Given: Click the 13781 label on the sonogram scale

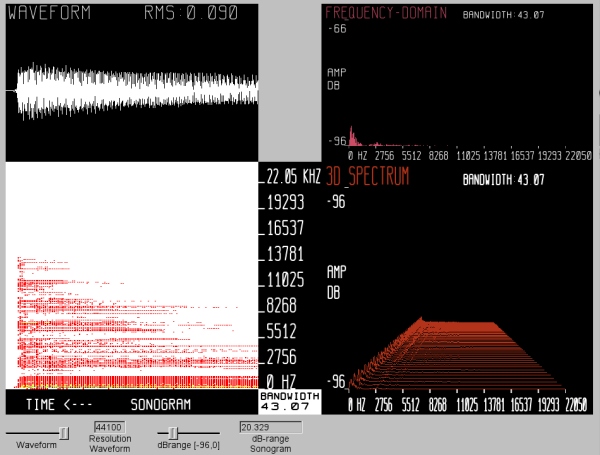Looking at the screenshot, I should click(285, 254).
